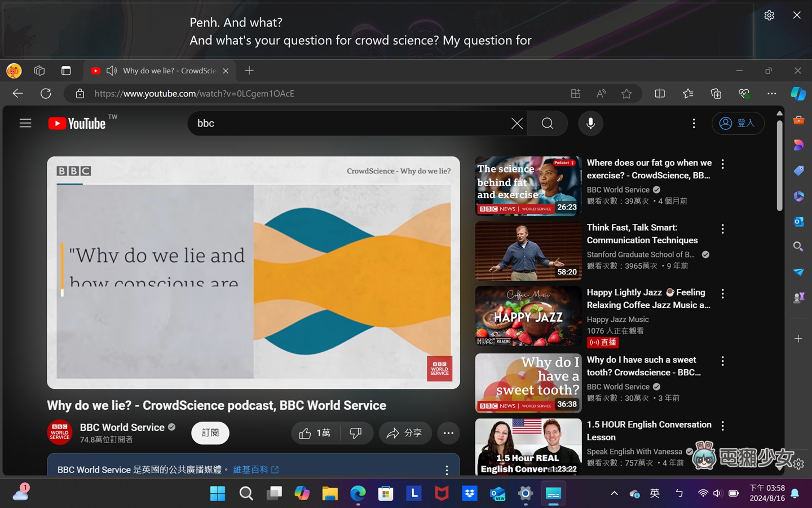Close the 'Why do we lie?' tab
Viewport: 812px width, 508px height.
[226, 71]
